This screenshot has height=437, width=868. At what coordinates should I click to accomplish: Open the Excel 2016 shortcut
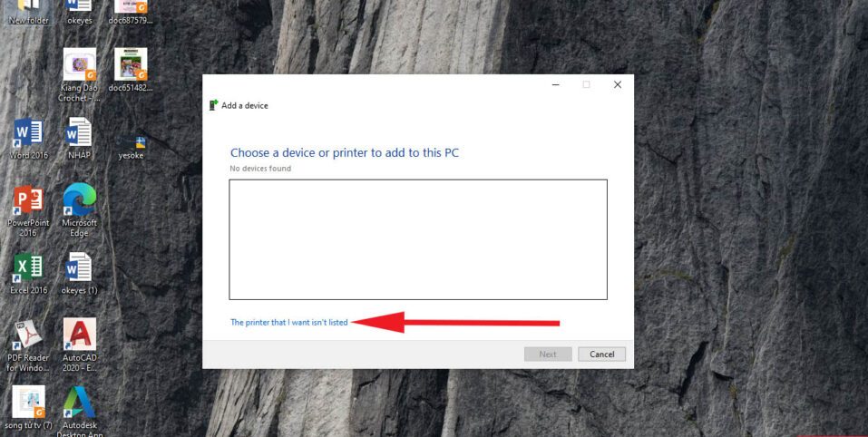[x=28, y=273]
